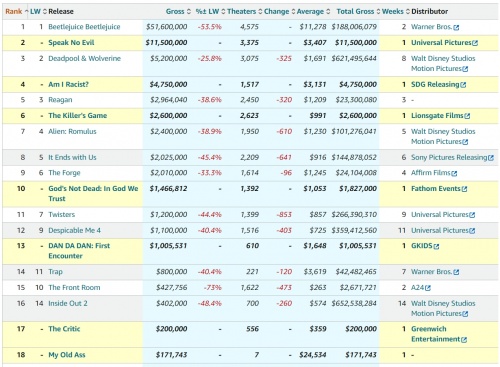Open My Old Ass release link

tap(67, 355)
